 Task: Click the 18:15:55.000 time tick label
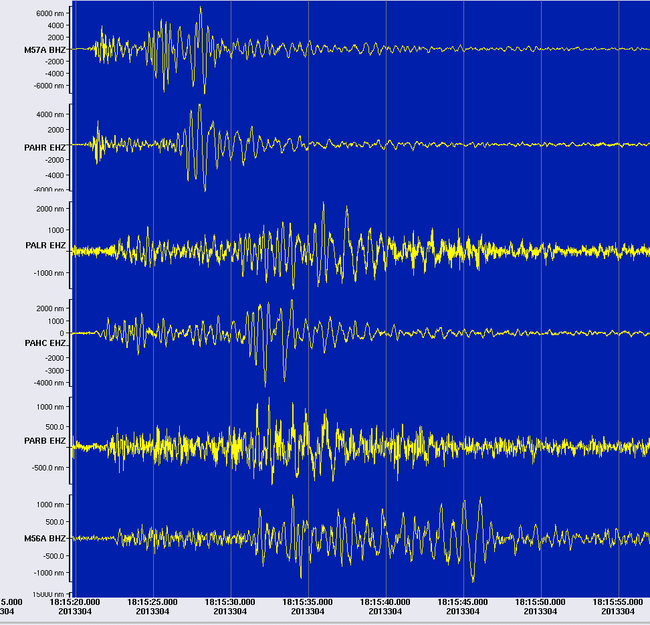point(618,602)
